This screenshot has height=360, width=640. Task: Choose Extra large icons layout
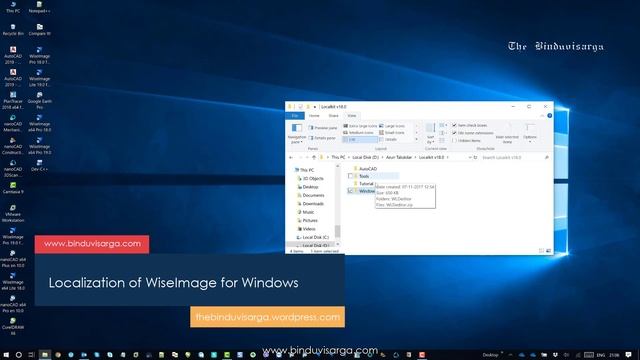point(360,126)
